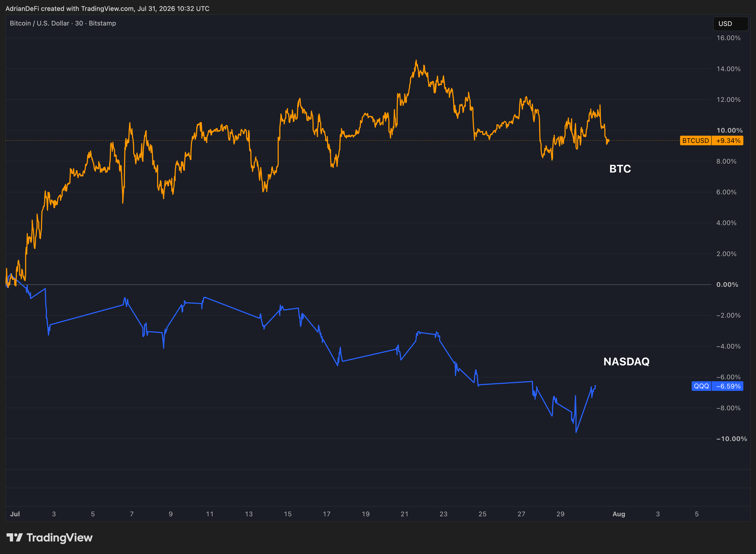Click the AdrianDeFi attribution header text
Viewport: 756px width, 554px height.
point(107,8)
